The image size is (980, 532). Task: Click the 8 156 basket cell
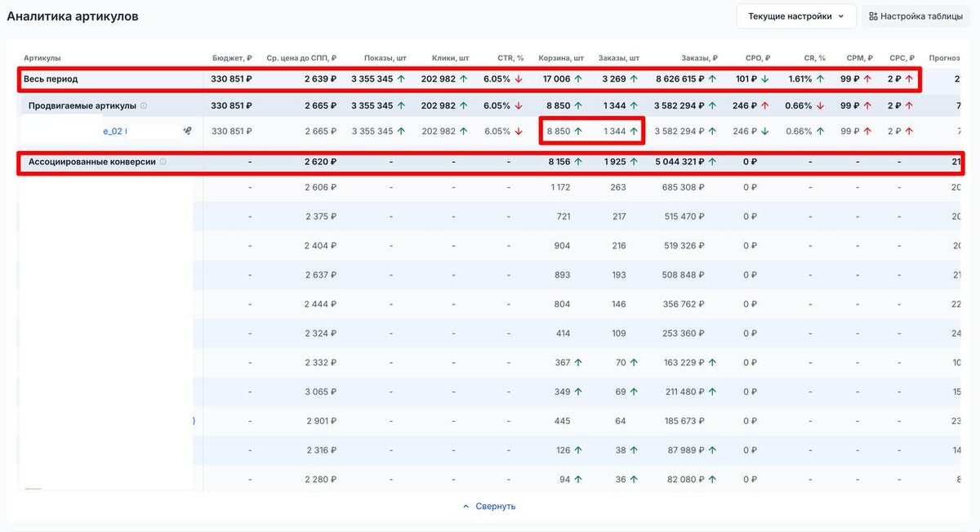click(x=559, y=162)
